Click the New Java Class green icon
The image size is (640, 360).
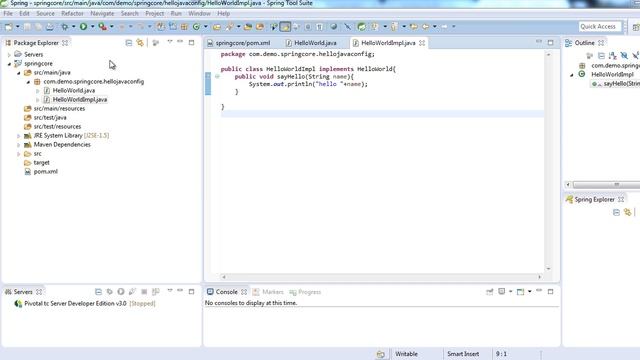[x=196, y=27]
